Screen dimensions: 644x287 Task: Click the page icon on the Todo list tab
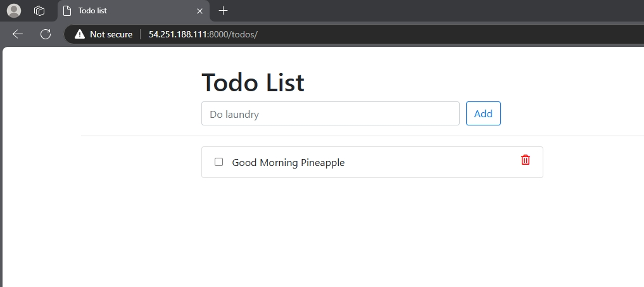click(x=67, y=11)
